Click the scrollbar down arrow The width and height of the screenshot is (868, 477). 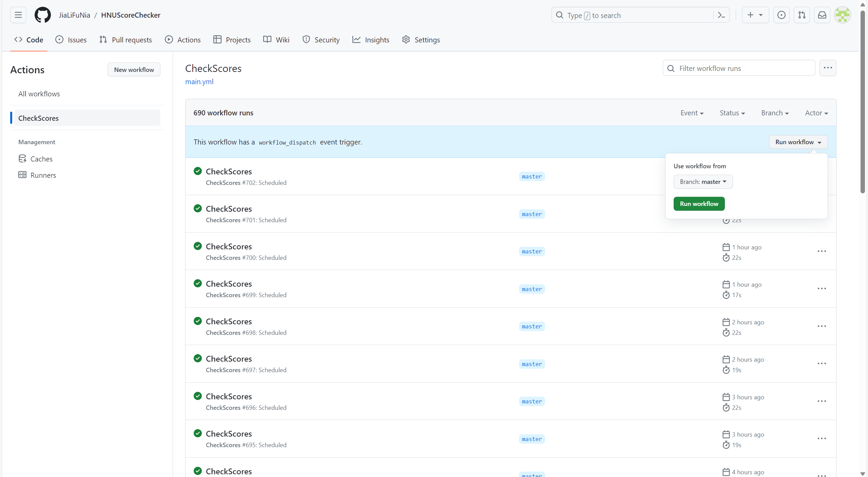click(x=863, y=474)
